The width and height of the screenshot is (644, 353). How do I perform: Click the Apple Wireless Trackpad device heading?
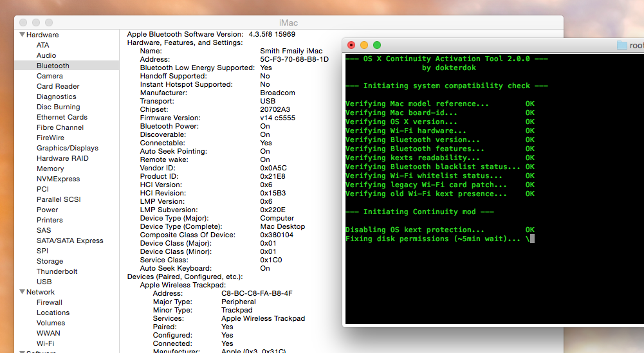coord(183,285)
